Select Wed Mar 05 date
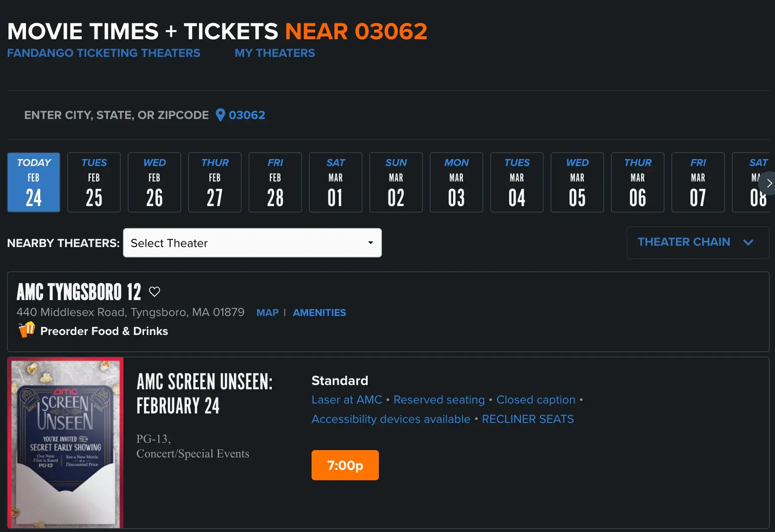775x532 pixels. 577,182
